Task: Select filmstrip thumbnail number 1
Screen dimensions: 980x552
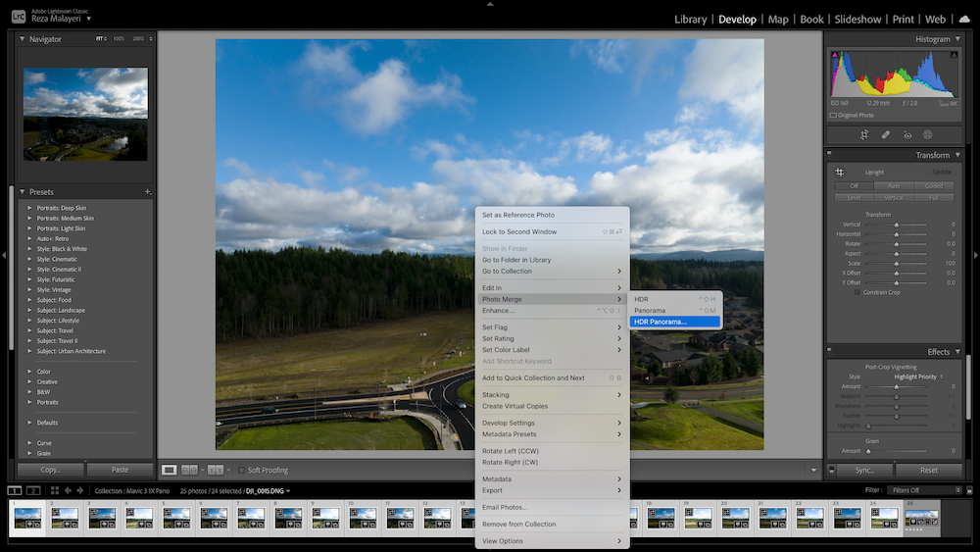Action: pos(27,519)
